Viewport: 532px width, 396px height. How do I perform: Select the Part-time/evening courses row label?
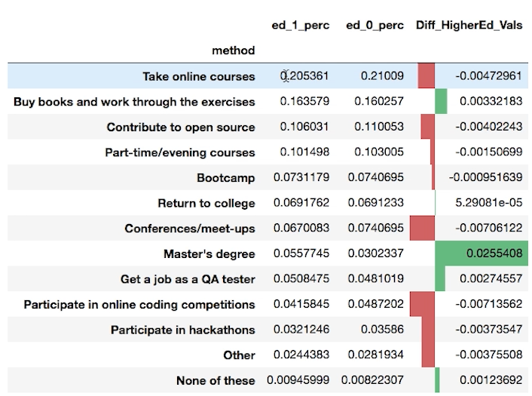click(179, 152)
